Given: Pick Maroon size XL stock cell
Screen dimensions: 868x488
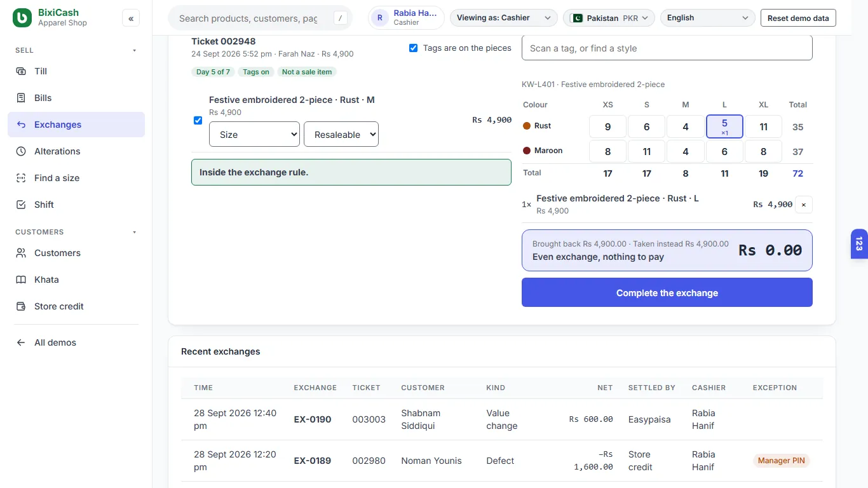Looking at the screenshot, I should coord(763,151).
